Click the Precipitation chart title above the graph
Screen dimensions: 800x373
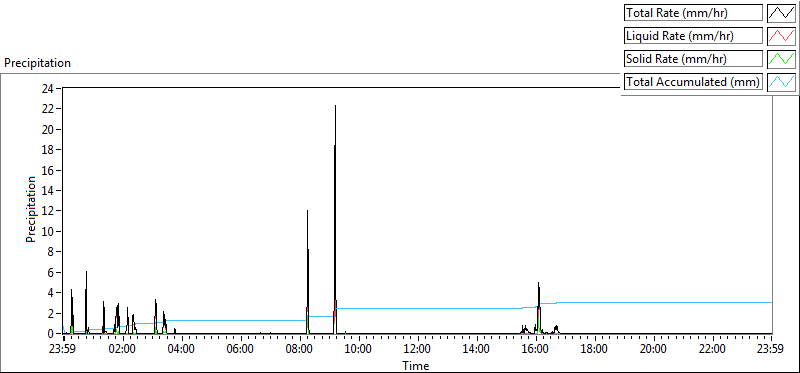[x=37, y=63]
